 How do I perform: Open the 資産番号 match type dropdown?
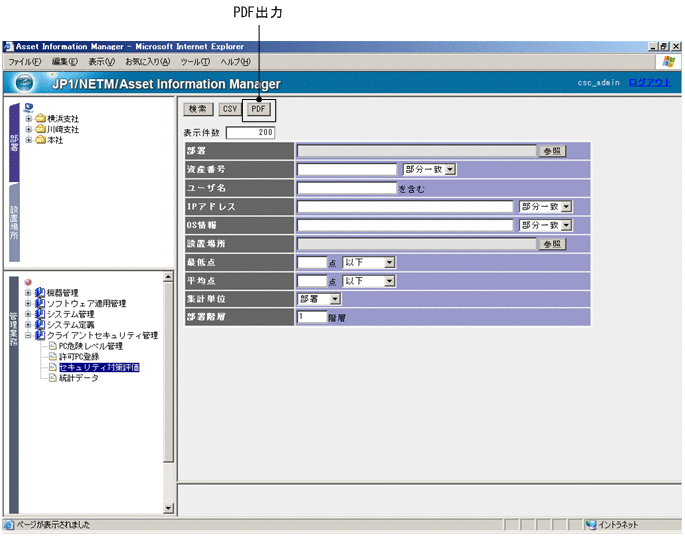(x=450, y=169)
